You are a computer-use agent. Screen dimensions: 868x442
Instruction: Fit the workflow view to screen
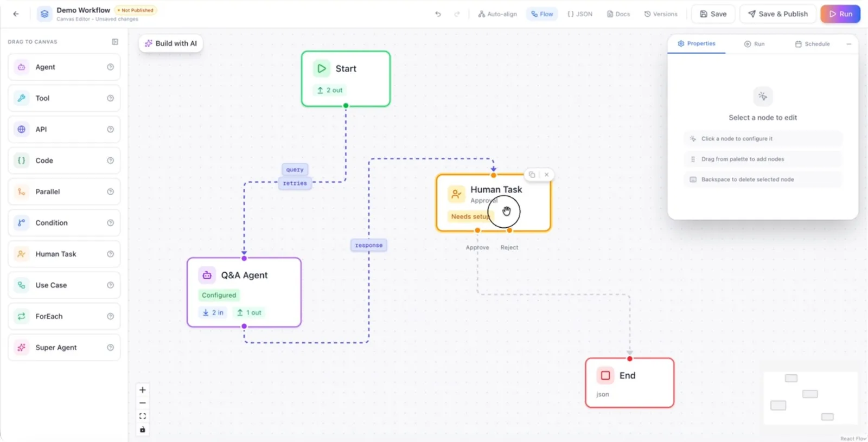pyautogui.click(x=143, y=416)
